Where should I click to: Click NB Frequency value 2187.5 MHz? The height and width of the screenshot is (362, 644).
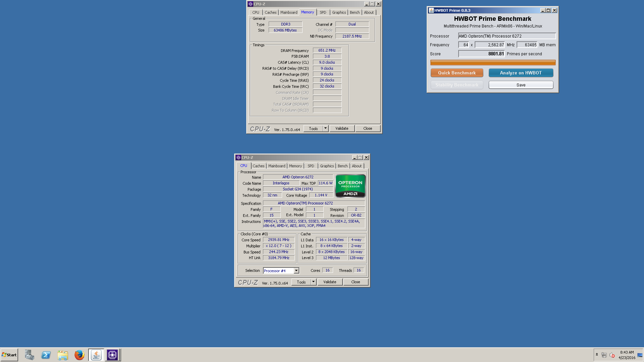(352, 36)
